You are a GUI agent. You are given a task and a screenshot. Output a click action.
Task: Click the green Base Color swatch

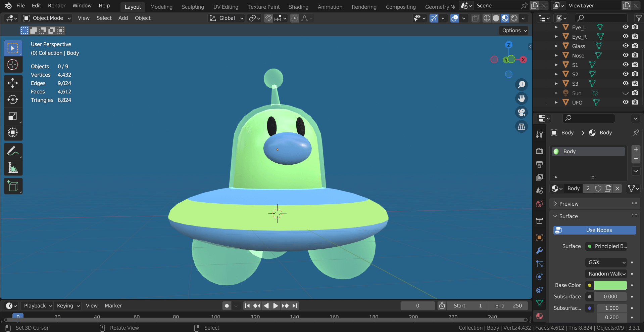[610, 285]
